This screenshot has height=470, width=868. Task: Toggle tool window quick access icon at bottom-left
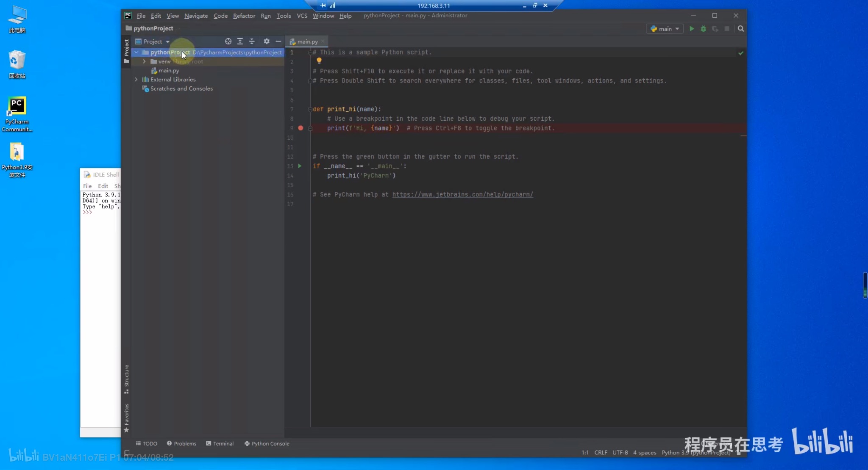point(126,453)
